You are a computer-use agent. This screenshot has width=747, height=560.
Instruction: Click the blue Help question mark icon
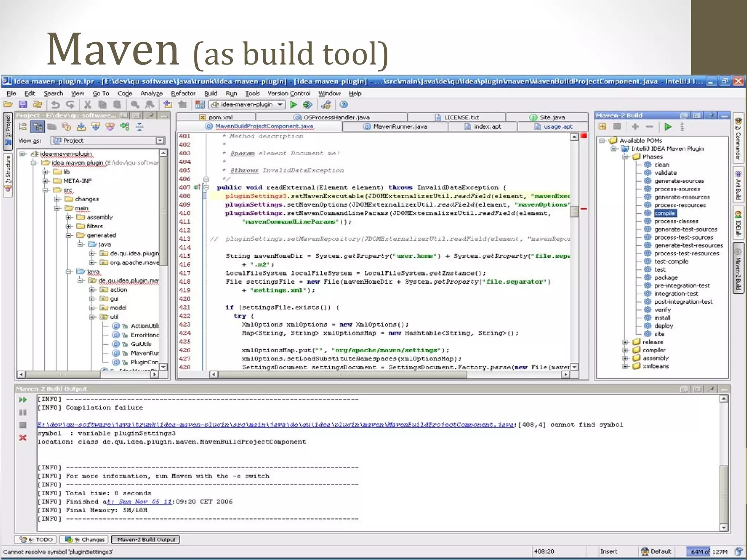[344, 105]
